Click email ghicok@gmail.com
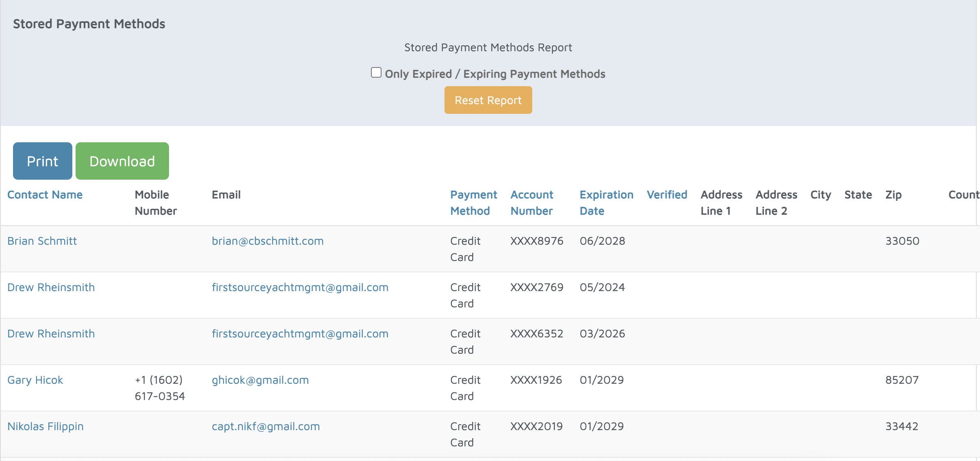 pyautogui.click(x=260, y=380)
